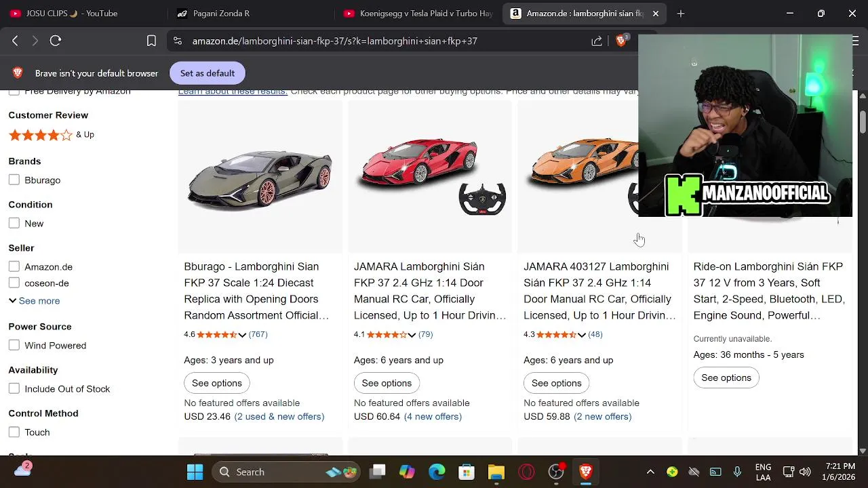
Task: Reload the Amazon page
Action: (x=56, y=41)
